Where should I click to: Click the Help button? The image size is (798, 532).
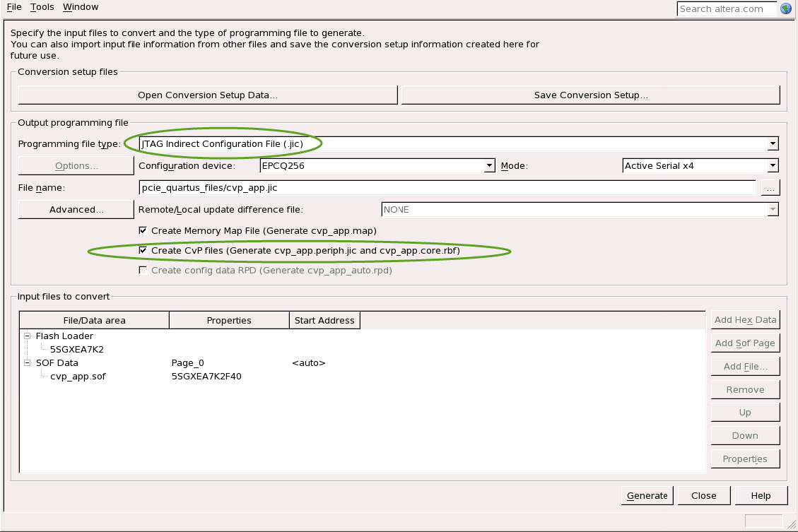(761, 496)
